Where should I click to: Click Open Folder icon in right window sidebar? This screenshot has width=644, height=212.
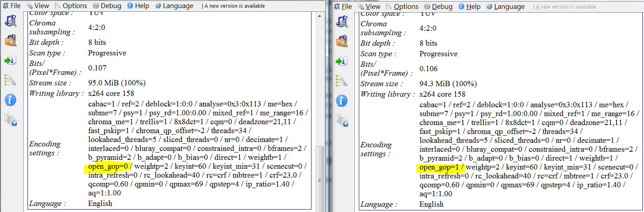pos(342,41)
